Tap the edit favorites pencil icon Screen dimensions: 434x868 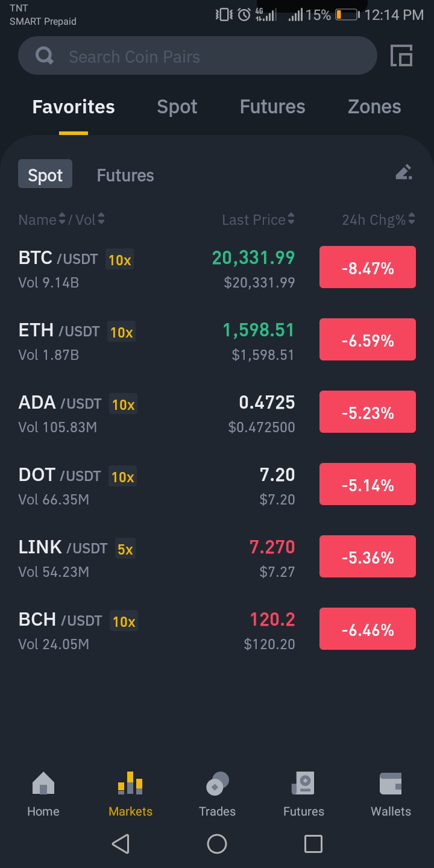pos(404,172)
